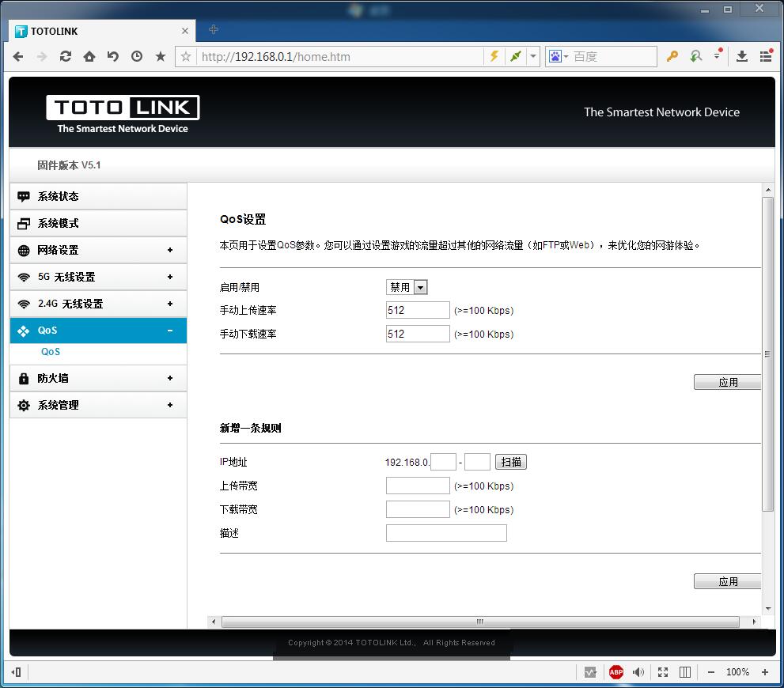Image resolution: width=784 pixels, height=688 pixels.
Task: Toggle full screen from the status bar icon
Action: click(x=662, y=672)
